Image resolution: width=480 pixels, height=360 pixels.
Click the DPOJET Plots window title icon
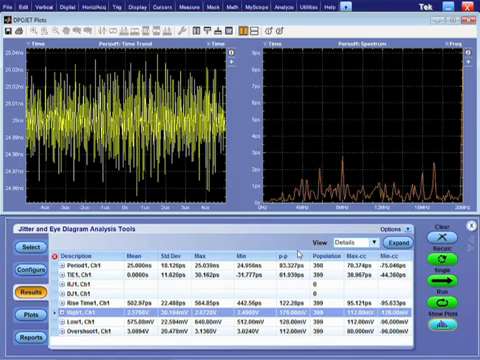tap(7, 20)
